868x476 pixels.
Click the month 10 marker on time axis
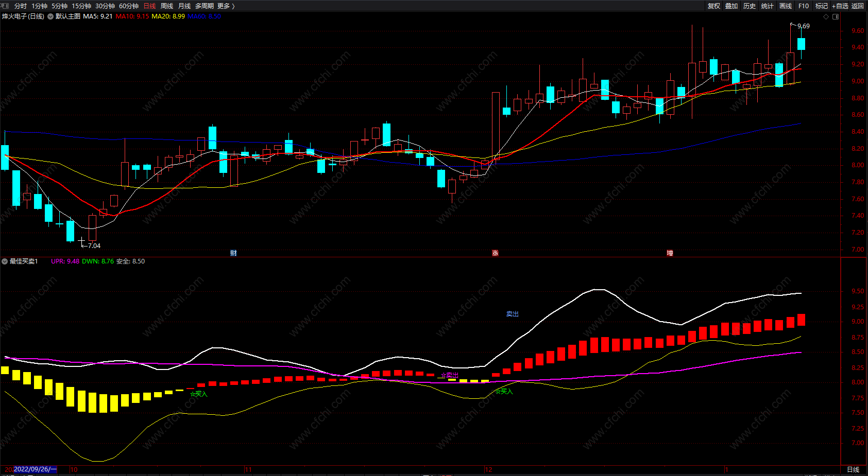(74, 470)
